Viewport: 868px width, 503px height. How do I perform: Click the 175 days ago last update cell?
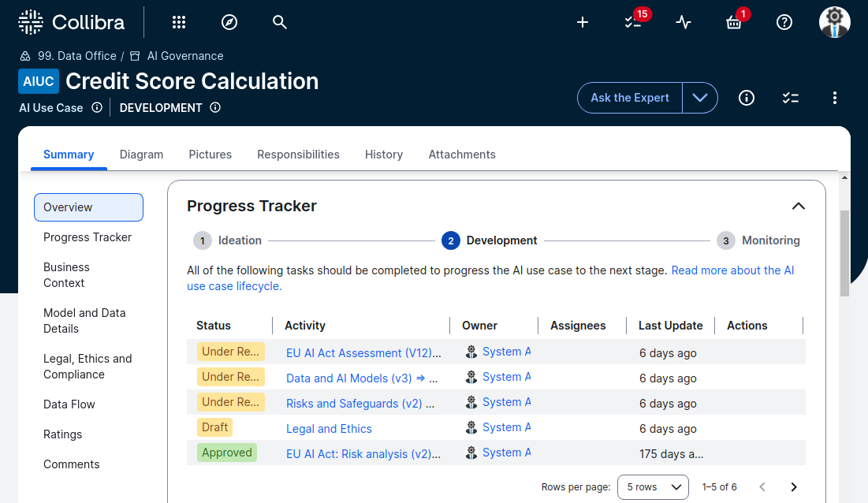(x=672, y=454)
